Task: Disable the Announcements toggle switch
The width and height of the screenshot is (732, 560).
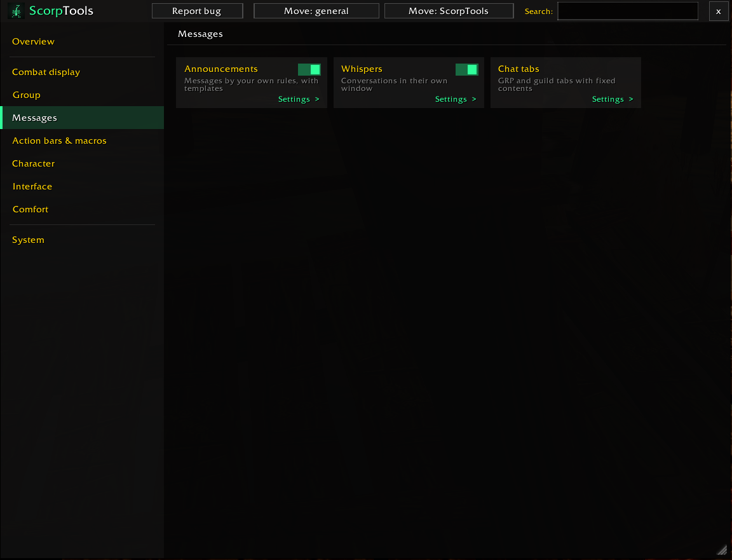Action: tap(309, 69)
